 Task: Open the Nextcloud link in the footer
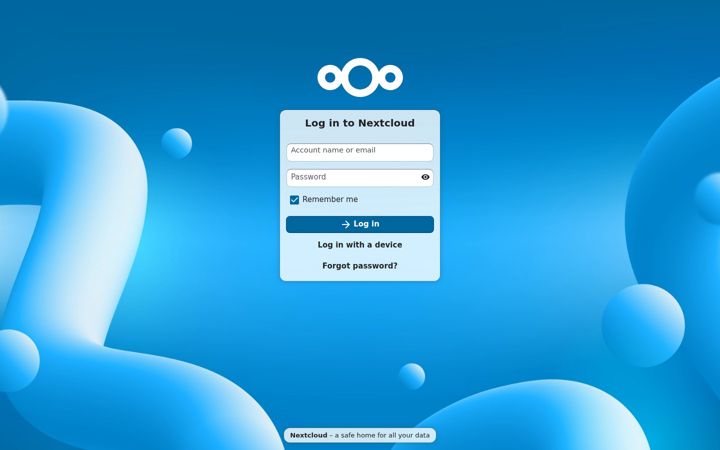[x=309, y=435]
